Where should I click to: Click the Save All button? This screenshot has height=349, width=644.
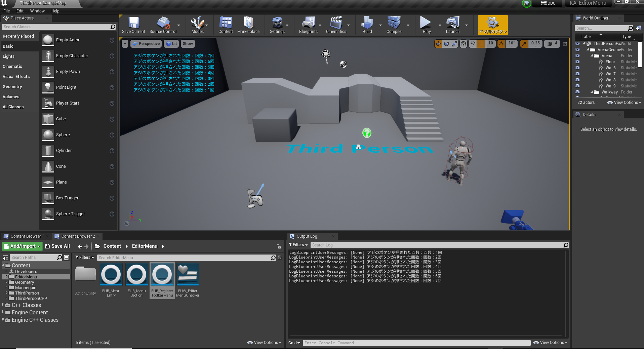pos(57,246)
